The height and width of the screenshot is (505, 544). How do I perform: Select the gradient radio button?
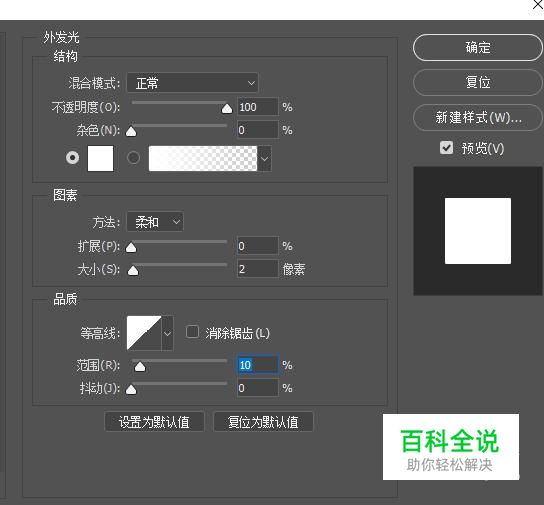point(134,158)
